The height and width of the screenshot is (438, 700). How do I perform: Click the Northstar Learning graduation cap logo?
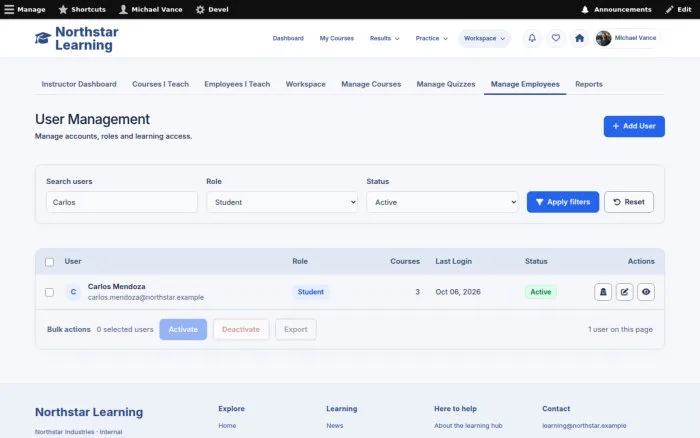[x=43, y=38]
